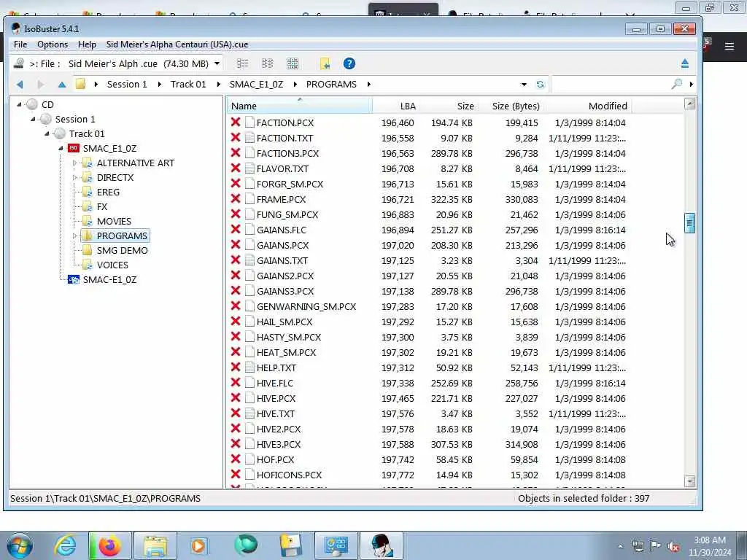This screenshot has width=747, height=560.
Task: Select the HOFICONS.PCX file
Action: coord(289,475)
